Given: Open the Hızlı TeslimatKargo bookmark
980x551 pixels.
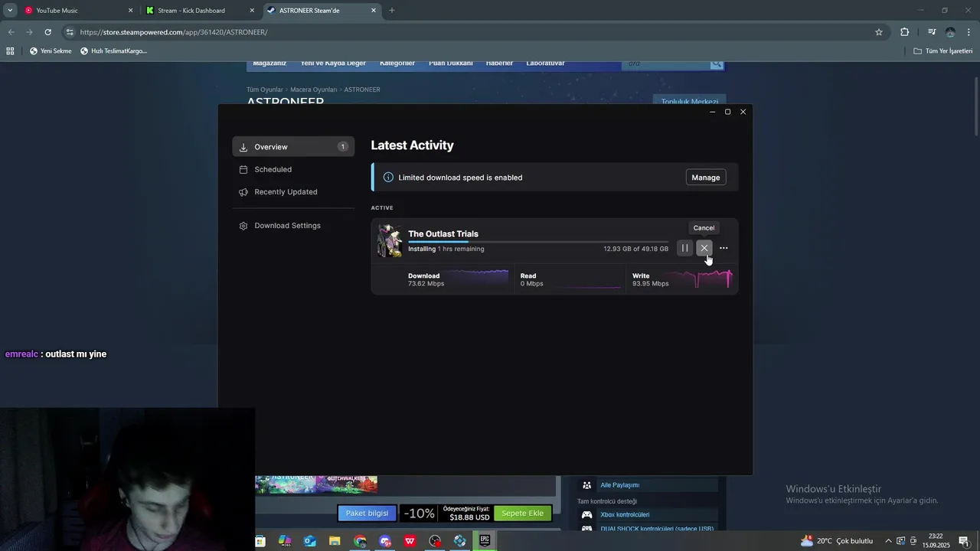Looking at the screenshot, I should 113,51.
